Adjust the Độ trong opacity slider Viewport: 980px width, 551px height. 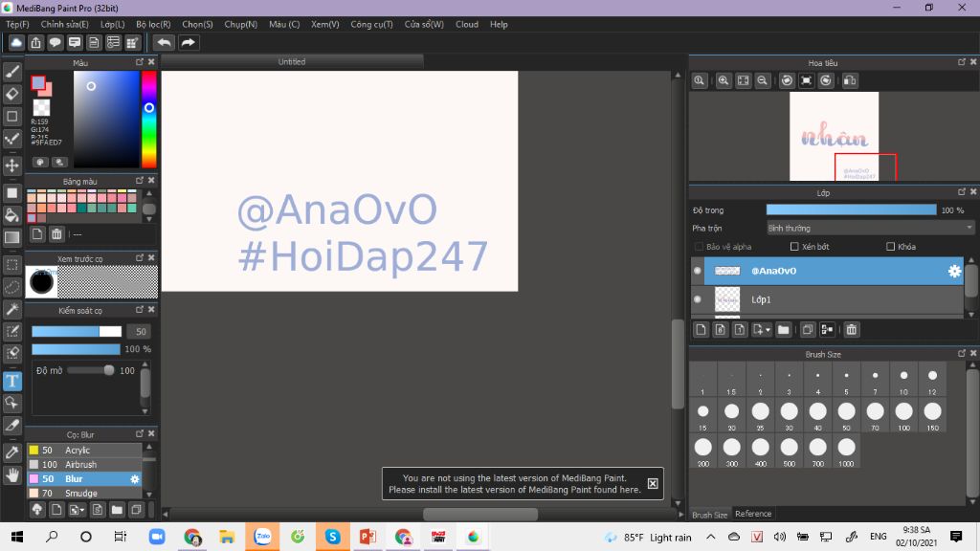[851, 209]
